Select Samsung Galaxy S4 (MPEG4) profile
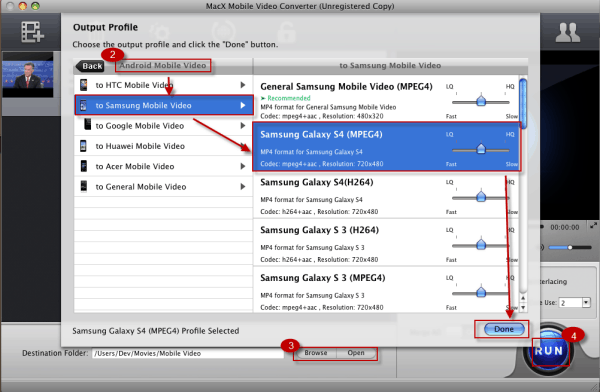Viewport: 600px width, 392px height. (x=386, y=147)
